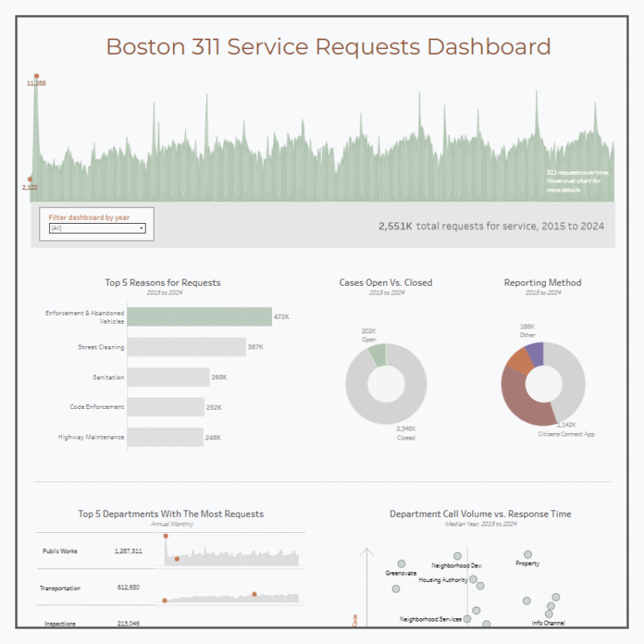Click the orange reporting method segment
This screenshot has width=644, height=644.
pyautogui.click(x=518, y=361)
